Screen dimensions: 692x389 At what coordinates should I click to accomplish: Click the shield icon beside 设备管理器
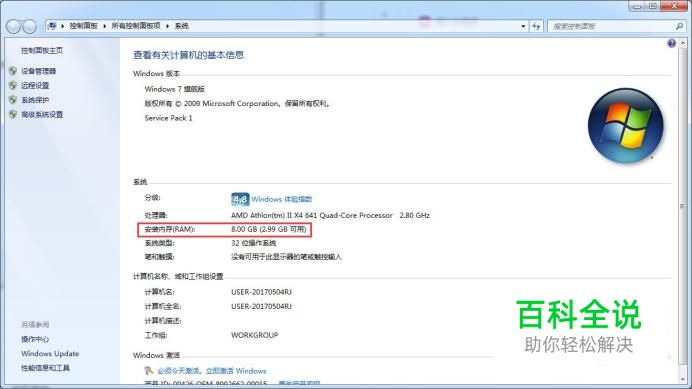tap(13, 71)
